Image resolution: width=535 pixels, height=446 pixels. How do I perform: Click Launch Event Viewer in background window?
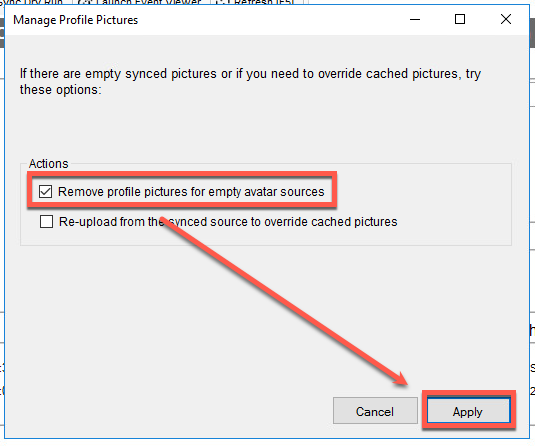pos(141,2)
